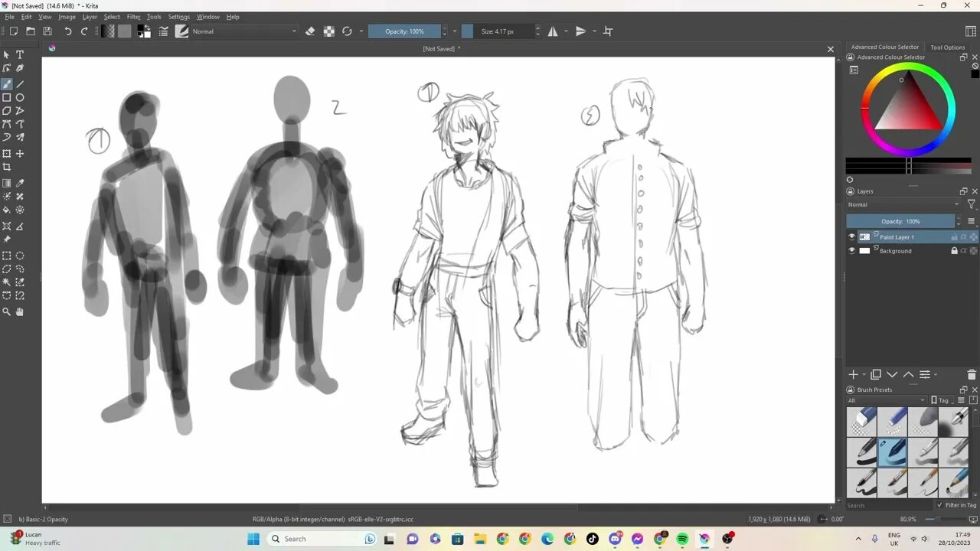The image size is (980, 551).
Task: Adjust the brush Opacity 100% slider
Action: pyautogui.click(x=405, y=31)
